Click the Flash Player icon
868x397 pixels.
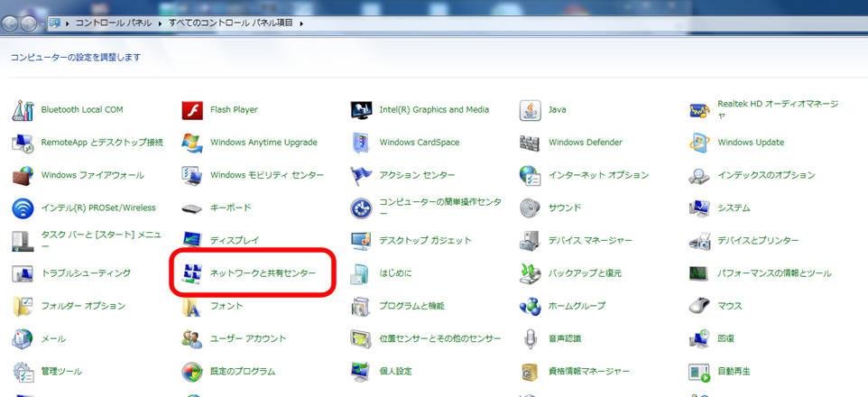pos(192,110)
